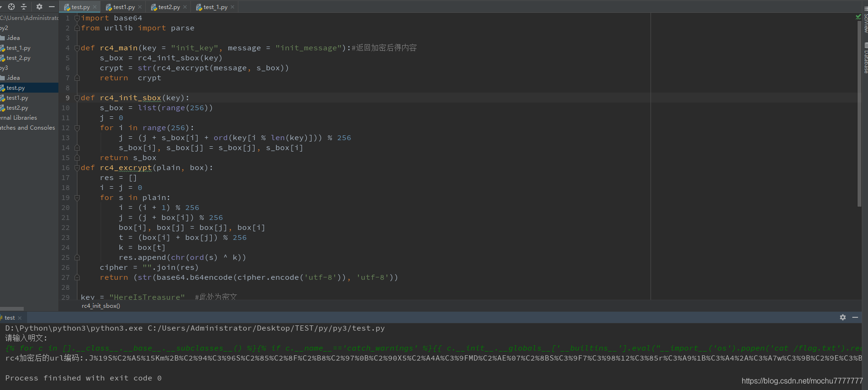Click line number 13 in the gutter
868x390 pixels.
pyautogui.click(x=66, y=138)
